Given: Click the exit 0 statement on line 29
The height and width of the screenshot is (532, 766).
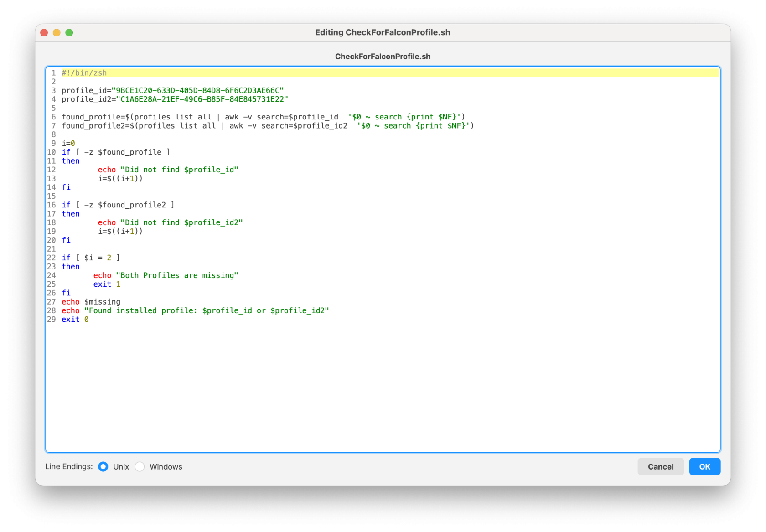Looking at the screenshot, I should 75,319.
